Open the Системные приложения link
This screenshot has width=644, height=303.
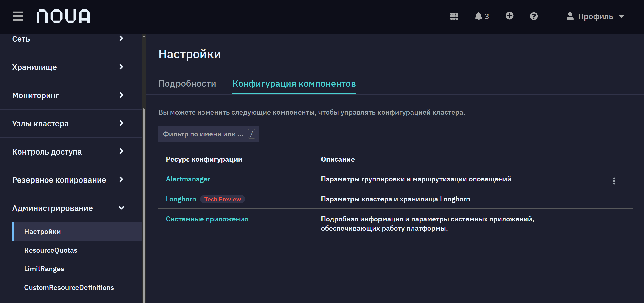[x=207, y=219]
